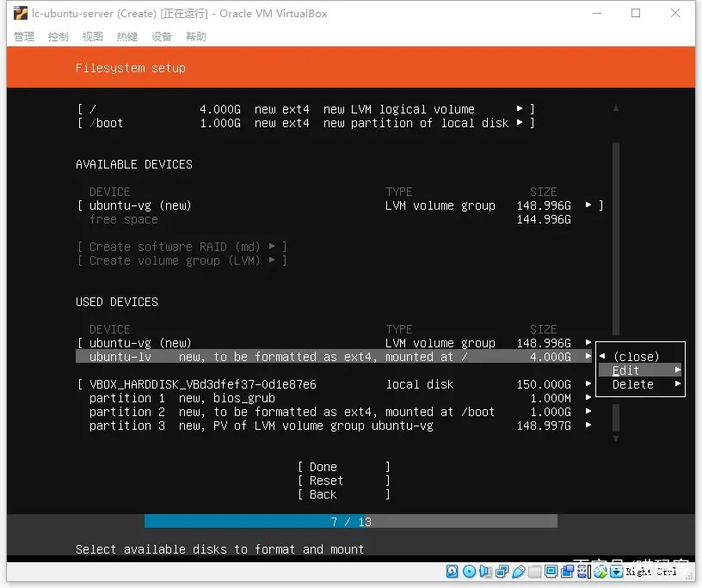Image resolution: width=702 pixels, height=588 pixels.
Task: Open the 管理 menu
Action: point(24,37)
